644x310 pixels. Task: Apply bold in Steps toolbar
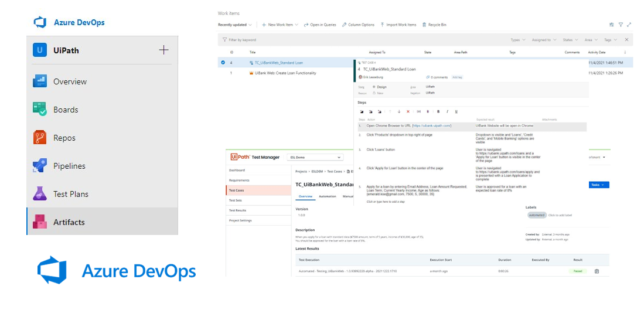click(x=438, y=111)
